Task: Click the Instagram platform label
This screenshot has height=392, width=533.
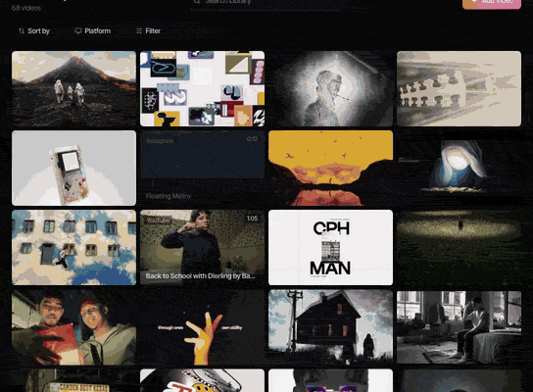Action: pos(160,141)
